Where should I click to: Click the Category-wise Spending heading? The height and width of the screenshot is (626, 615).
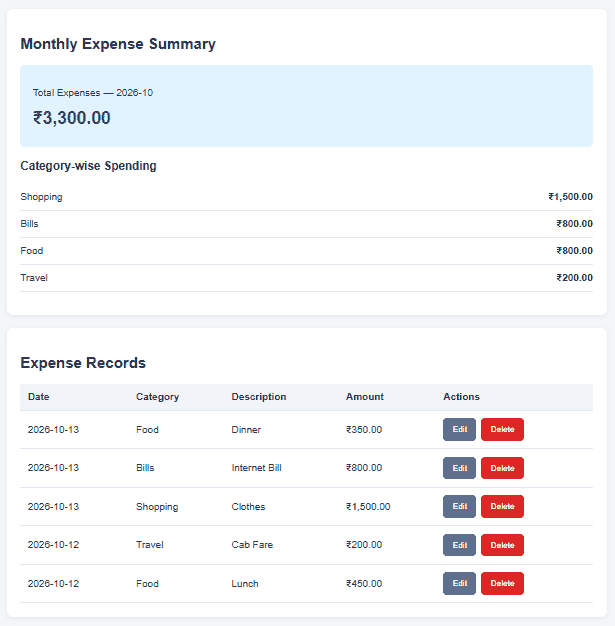(x=88, y=166)
